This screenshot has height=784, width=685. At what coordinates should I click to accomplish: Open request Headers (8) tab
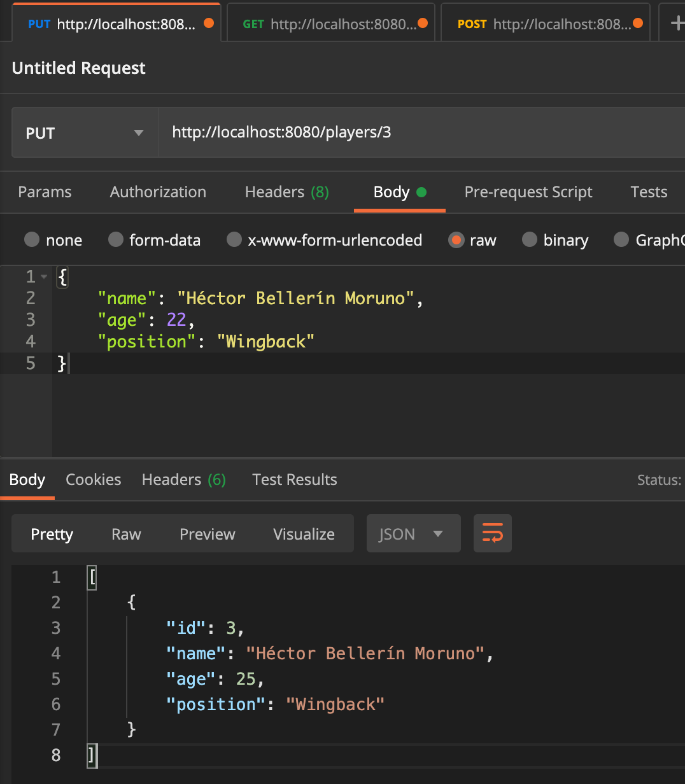coord(286,192)
